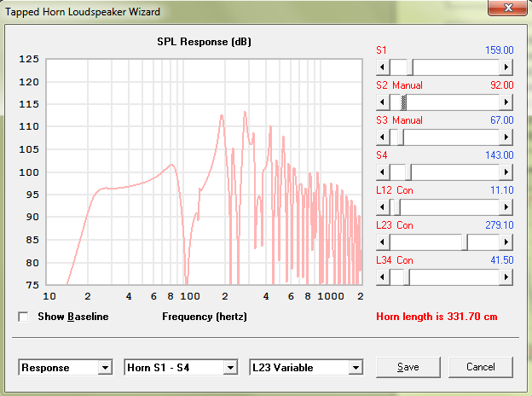Click the right arrow of S1 slider

pyautogui.click(x=506, y=67)
